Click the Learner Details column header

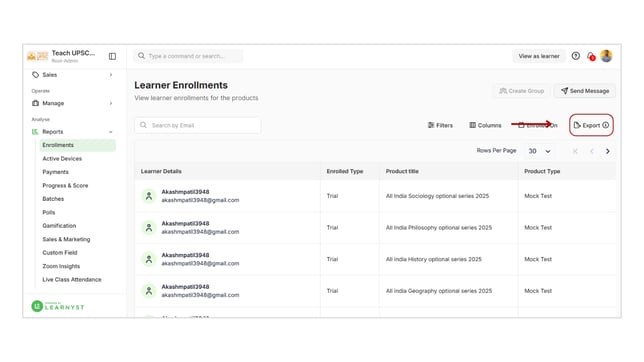pyautogui.click(x=161, y=171)
